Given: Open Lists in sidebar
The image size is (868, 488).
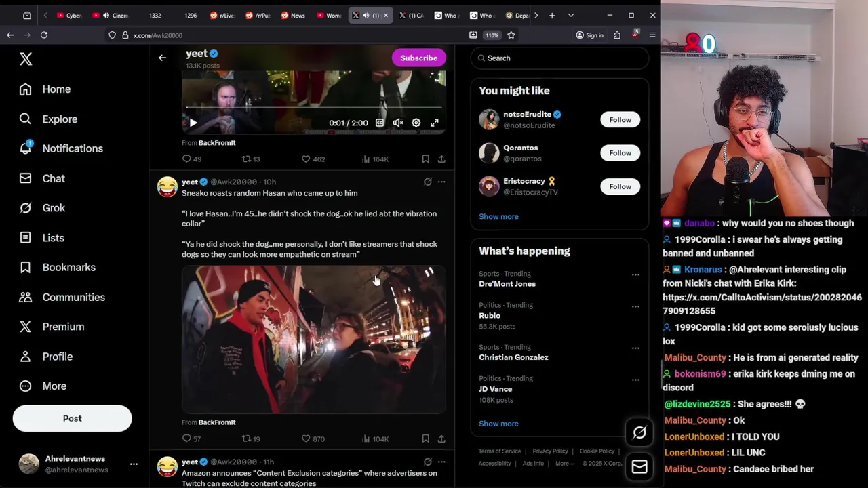Looking at the screenshot, I should (42, 238).
